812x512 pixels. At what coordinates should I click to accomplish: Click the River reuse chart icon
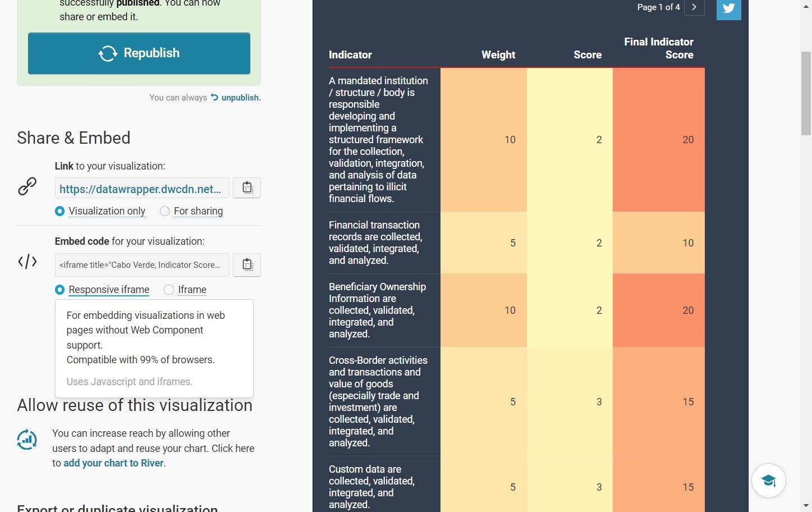point(27,440)
